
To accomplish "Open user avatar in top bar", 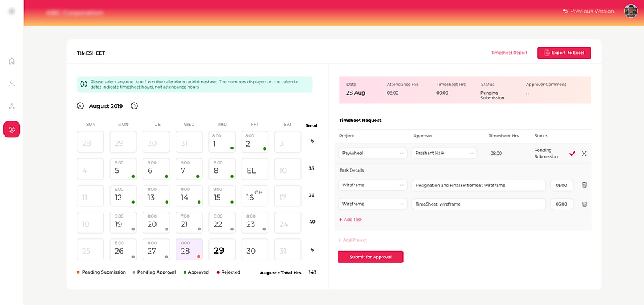I will point(630,11).
